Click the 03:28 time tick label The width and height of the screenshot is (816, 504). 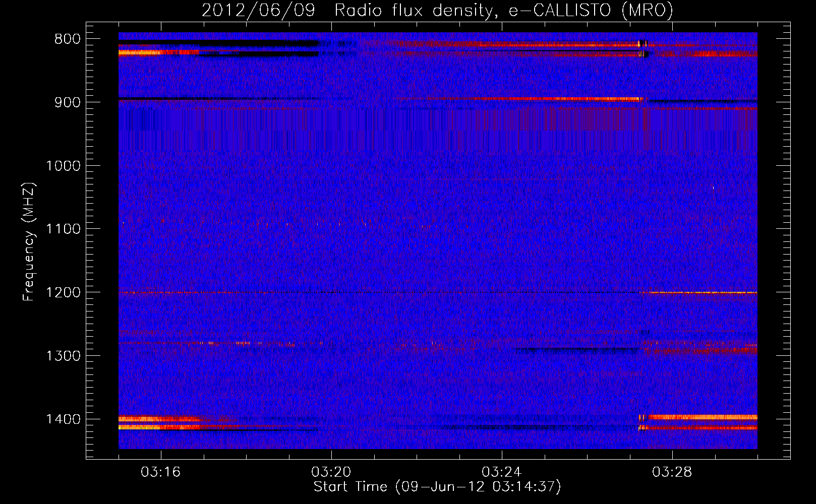[x=672, y=472]
